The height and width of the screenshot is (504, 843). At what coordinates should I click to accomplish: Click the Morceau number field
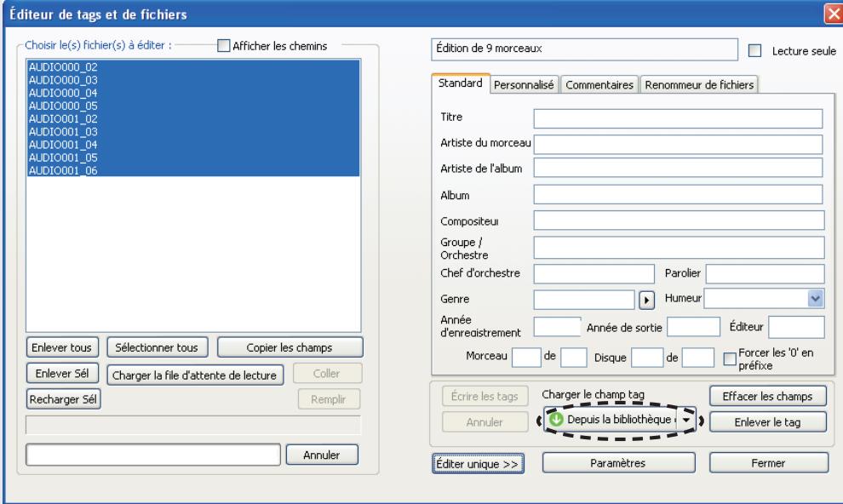pyautogui.click(x=526, y=358)
